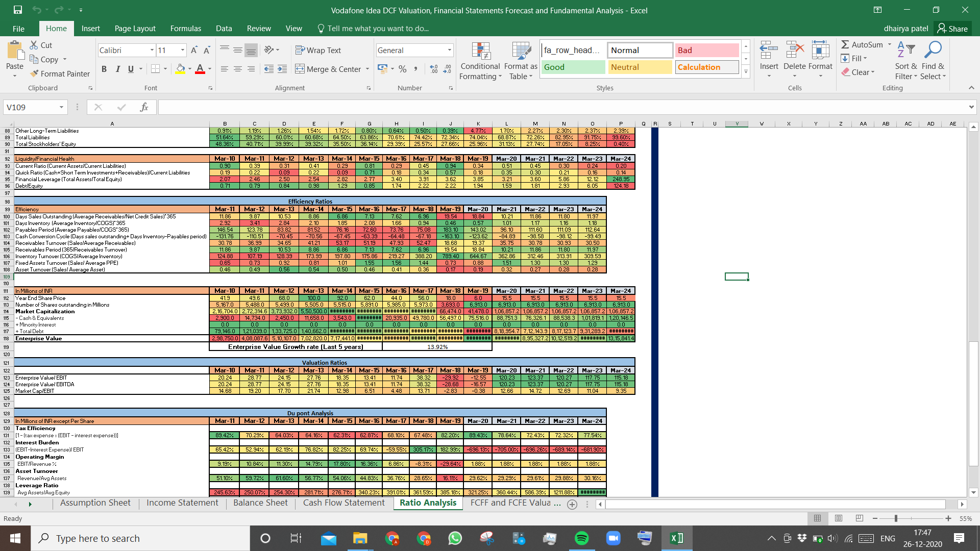Click the Format as Table icon

521,51
